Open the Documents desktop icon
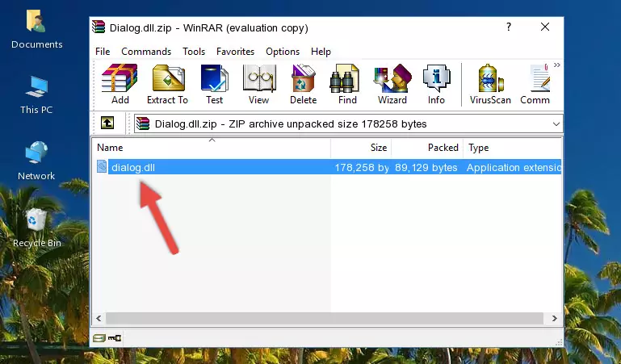The image size is (621, 364). (x=37, y=29)
